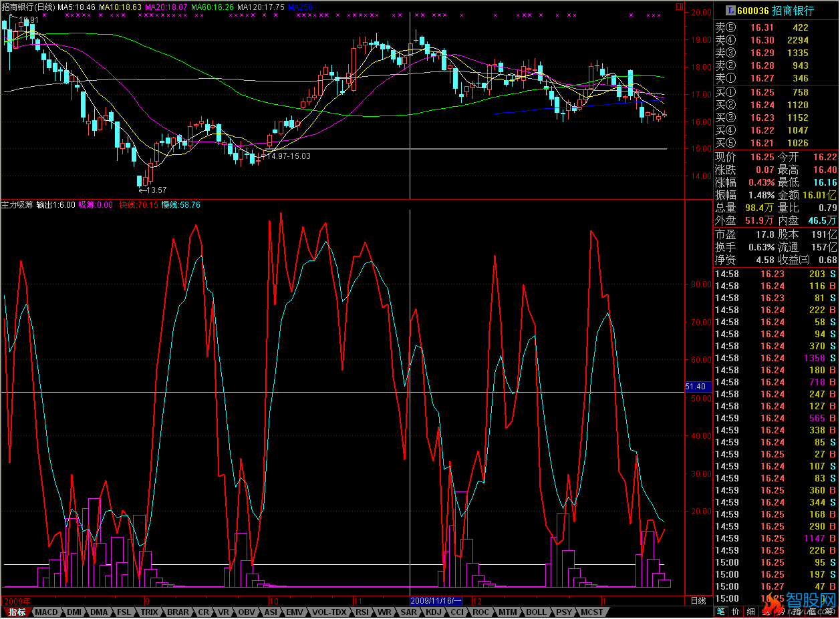Open the WR indicator tab
The image size is (840, 619).
pyautogui.click(x=384, y=612)
